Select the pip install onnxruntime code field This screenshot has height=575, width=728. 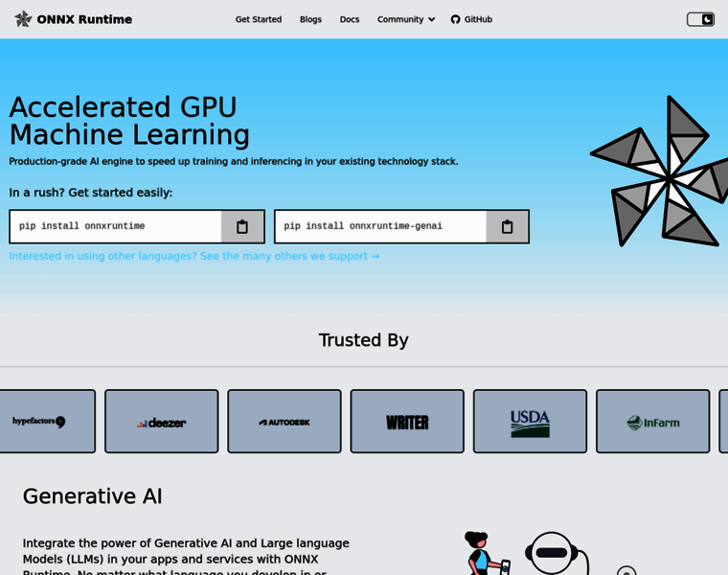point(115,227)
